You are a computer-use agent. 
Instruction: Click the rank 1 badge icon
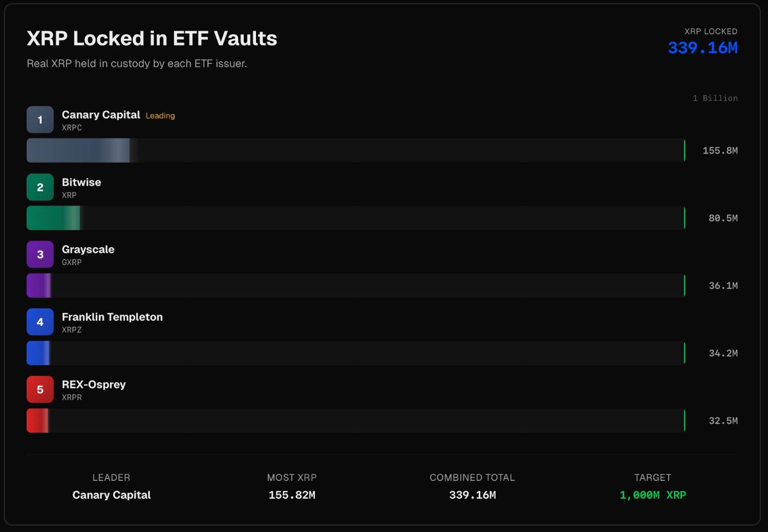tap(40, 120)
